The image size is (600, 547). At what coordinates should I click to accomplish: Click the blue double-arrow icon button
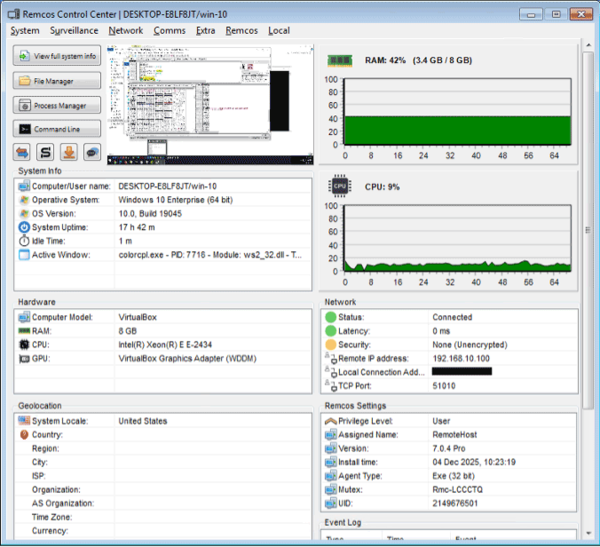(24, 152)
